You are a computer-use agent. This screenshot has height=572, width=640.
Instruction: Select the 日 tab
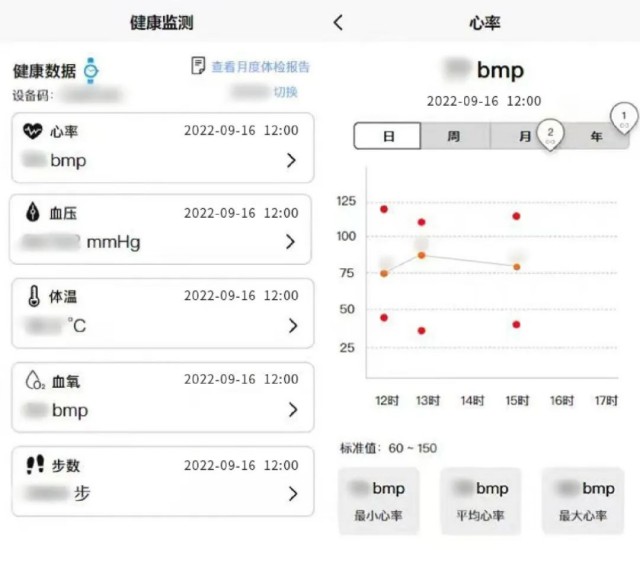pyautogui.click(x=387, y=136)
